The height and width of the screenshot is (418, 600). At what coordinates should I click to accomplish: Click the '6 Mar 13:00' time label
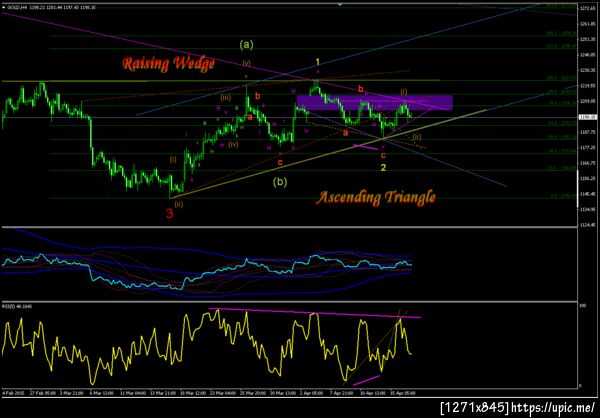pyautogui.click(x=101, y=393)
